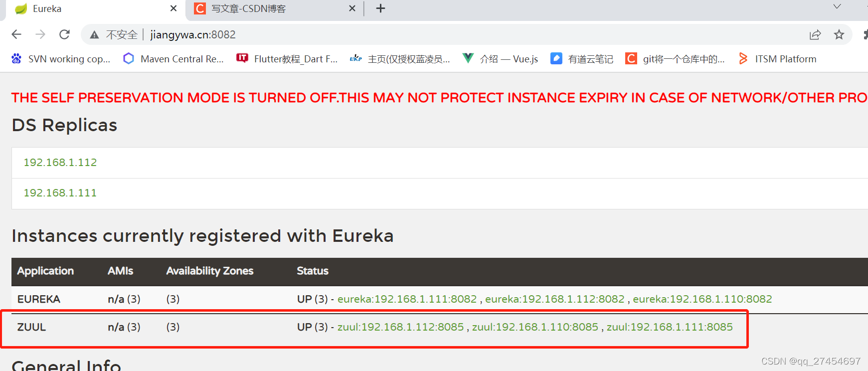The height and width of the screenshot is (371, 868).
Task: Click the Youdao note bookmark icon
Action: coord(556,58)
